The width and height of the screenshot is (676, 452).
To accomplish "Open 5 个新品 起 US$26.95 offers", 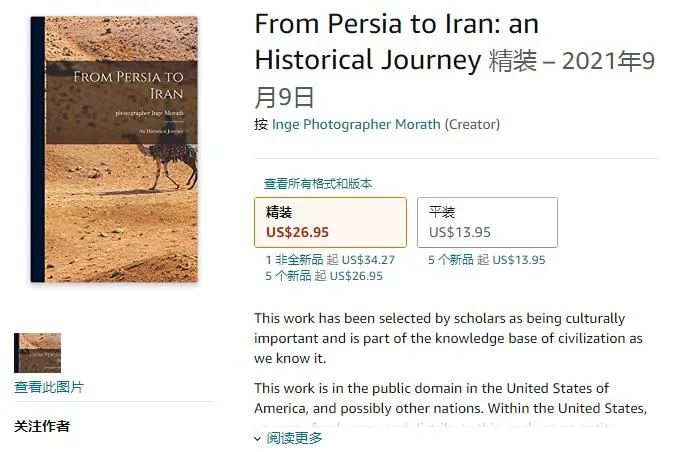I will tap(324, 276).
